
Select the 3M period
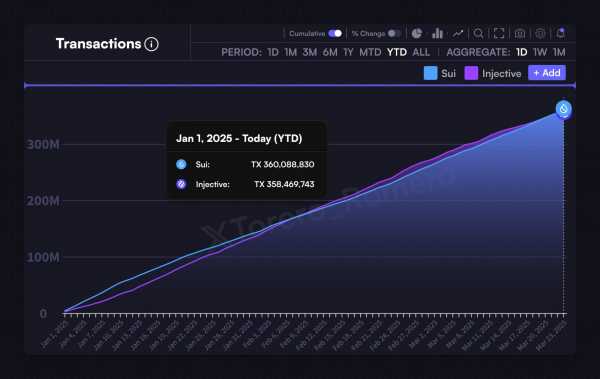[310, 52]
